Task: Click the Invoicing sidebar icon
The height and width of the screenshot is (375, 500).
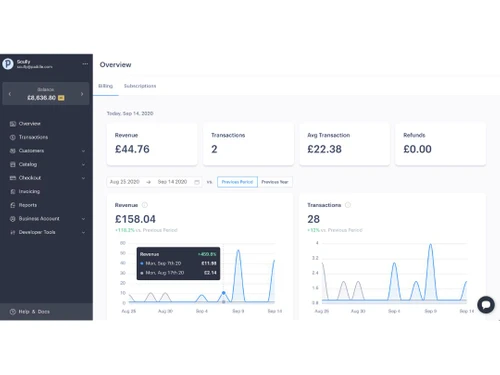Action: pos(13,192)
